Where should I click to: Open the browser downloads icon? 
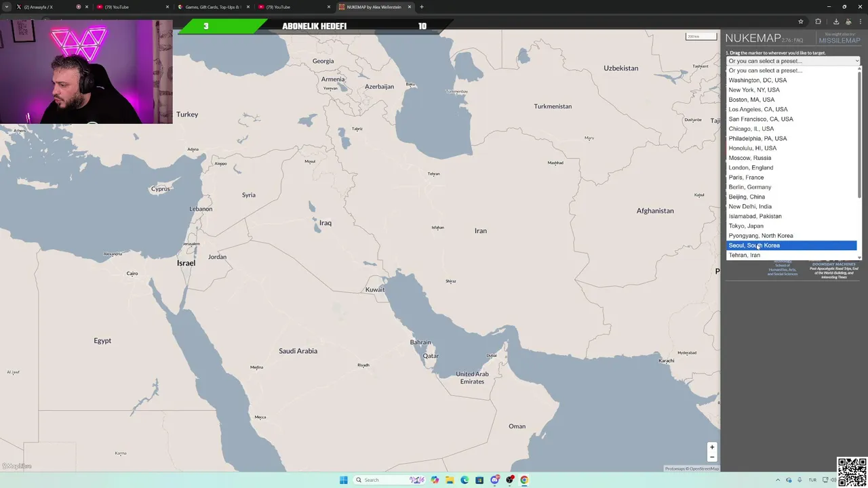click(835, 22)
